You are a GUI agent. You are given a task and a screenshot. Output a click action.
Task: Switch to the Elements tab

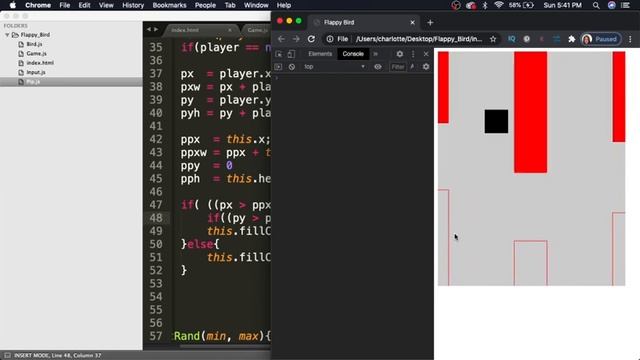click(x=320, y=54)
